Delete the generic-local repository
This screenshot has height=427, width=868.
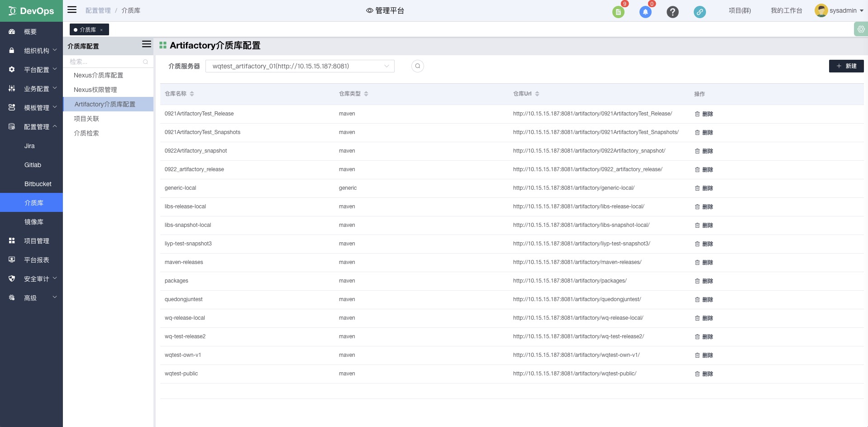704,188
